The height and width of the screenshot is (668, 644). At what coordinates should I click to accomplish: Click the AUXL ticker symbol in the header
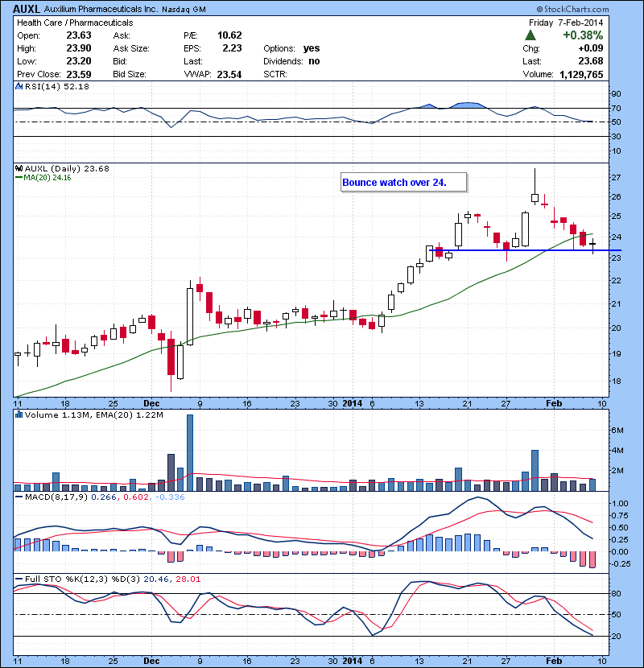coord(27,9)
